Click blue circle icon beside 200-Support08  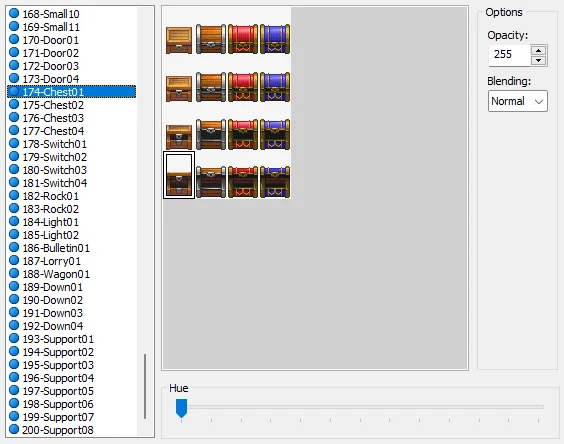(x=14, y=429)
